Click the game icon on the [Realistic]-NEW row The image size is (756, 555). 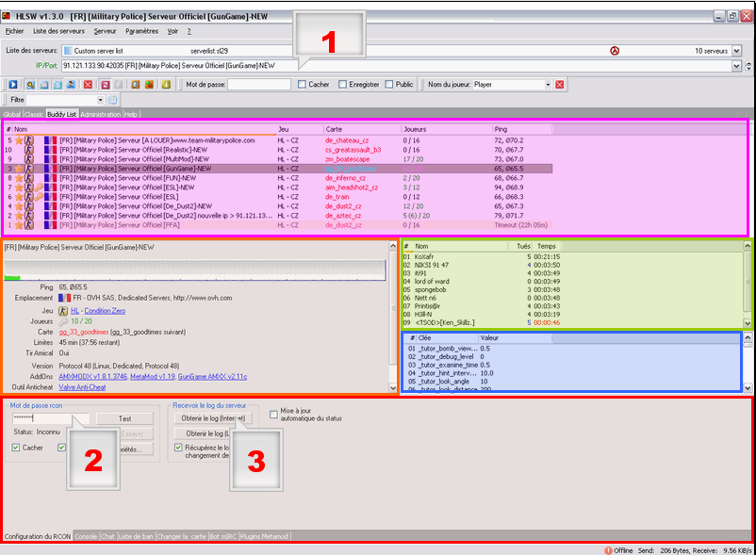[30, 150]
